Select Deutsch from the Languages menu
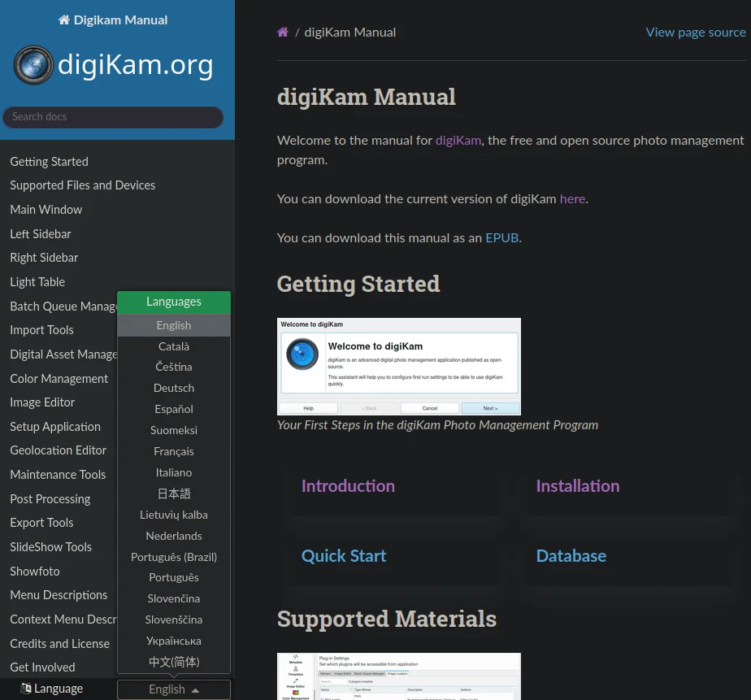The image size is (751, 700). pos(173,388)
